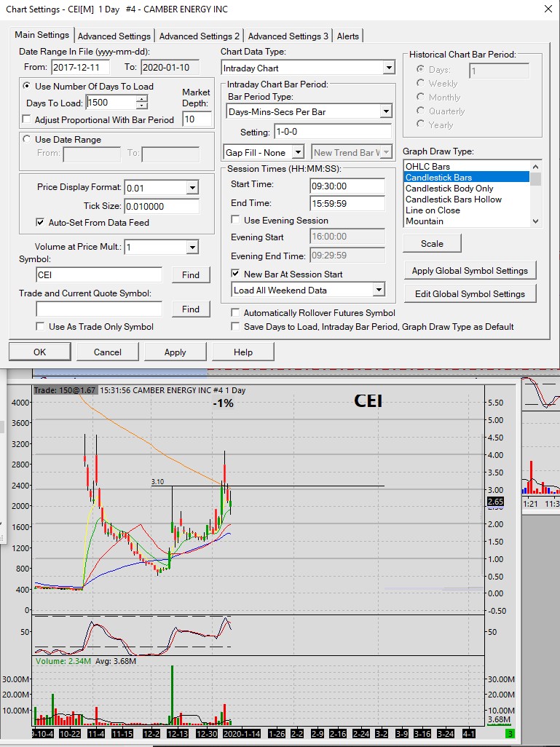560x747 pixels.
Task: Open Volume at Price Mult. dropdown
Action: [x=192, y=247]
